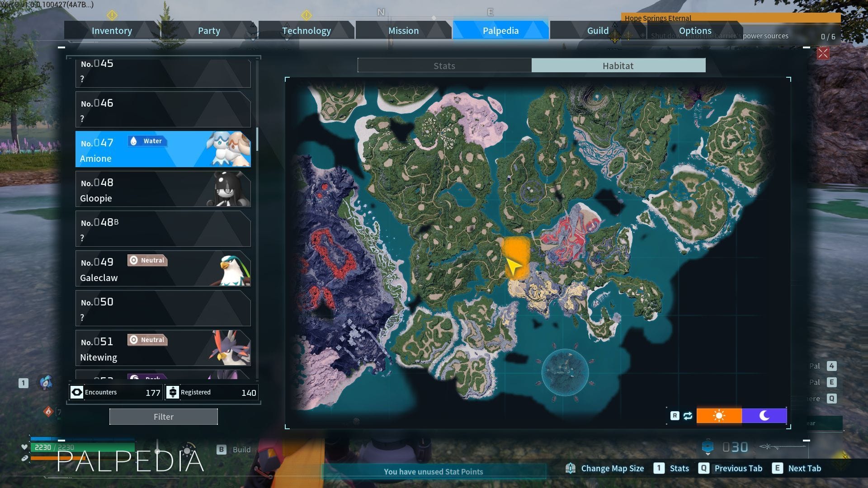Click the orange Amione habitat area on map
This screenshot has height=488, width=868.
(516, 257)
